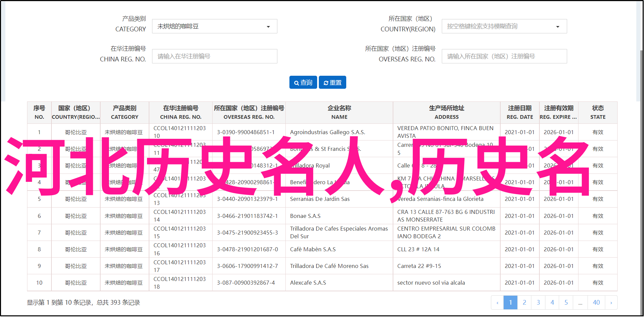Click the Café Mabèn S.A.S company name

312,249
